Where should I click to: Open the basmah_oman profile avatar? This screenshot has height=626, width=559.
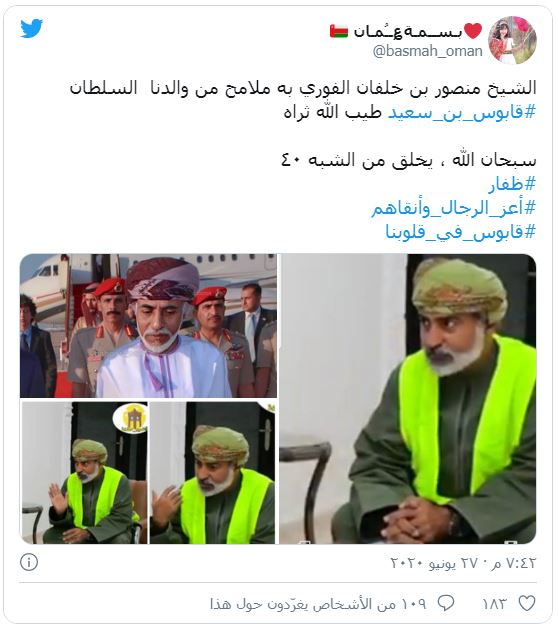pos(512,40)
